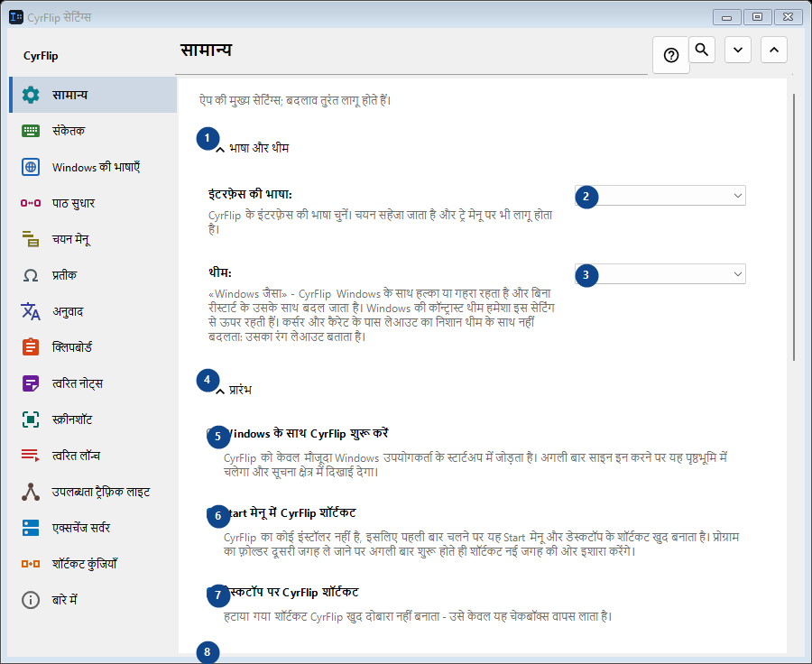Image resolution: width=812 pixels, height=664 pixels.
Task: Go to त्वरित नोट्स quick notes
Action: (93, 383)
